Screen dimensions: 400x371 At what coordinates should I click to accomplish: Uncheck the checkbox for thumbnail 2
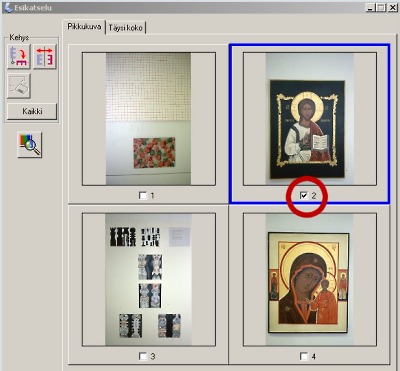click(x=304, y=195)
